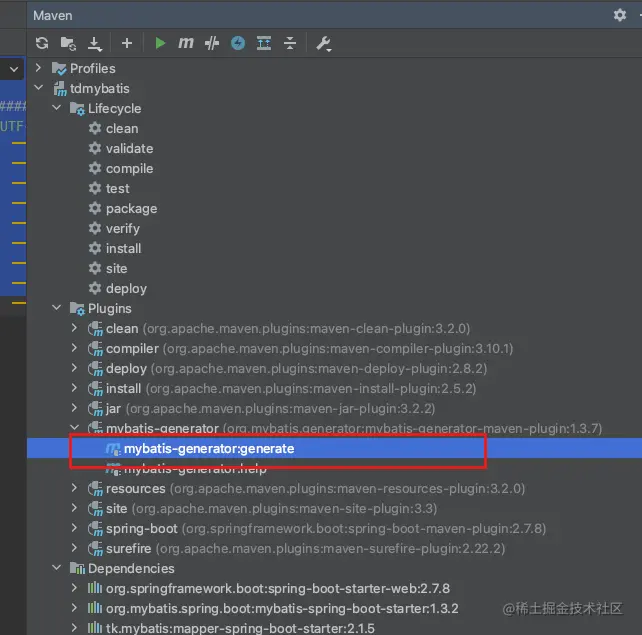Select mybatis-generator:generate goal
Viewport: 642px width, 635px height.
click(x=209, y=449)
